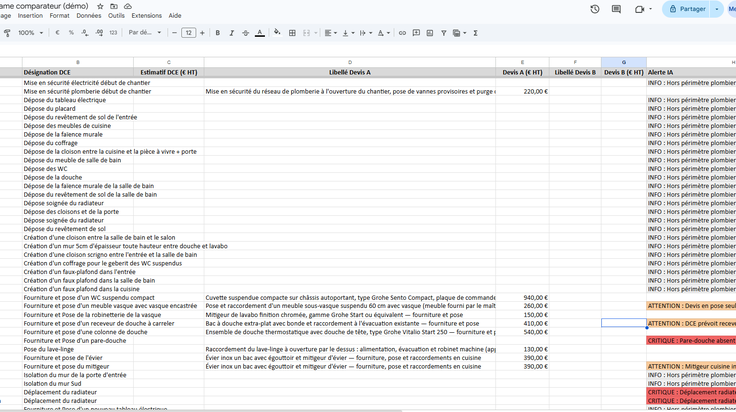Decrease font size with minus button
The image size is (736, 412).
point(174,33)
